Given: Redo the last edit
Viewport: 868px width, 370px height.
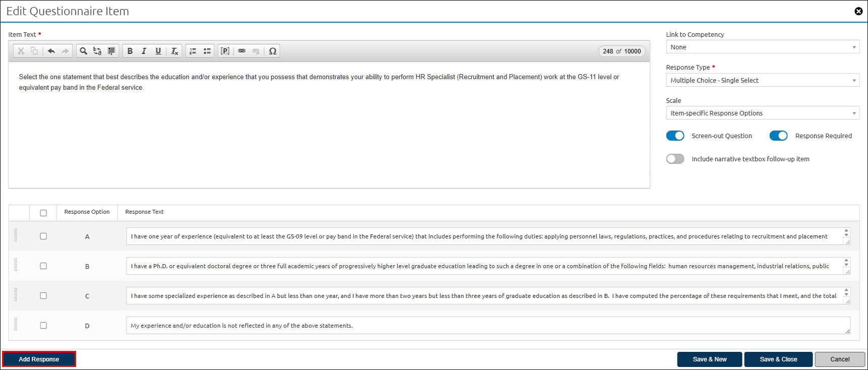Looking at the screenshot, I should pos(65,51).
